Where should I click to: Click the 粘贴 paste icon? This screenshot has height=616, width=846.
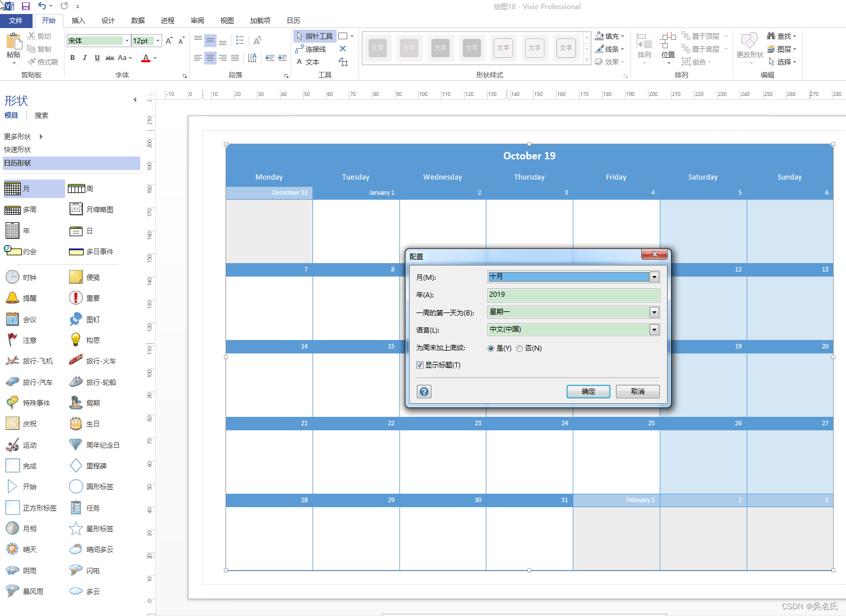tap(13, 40)
